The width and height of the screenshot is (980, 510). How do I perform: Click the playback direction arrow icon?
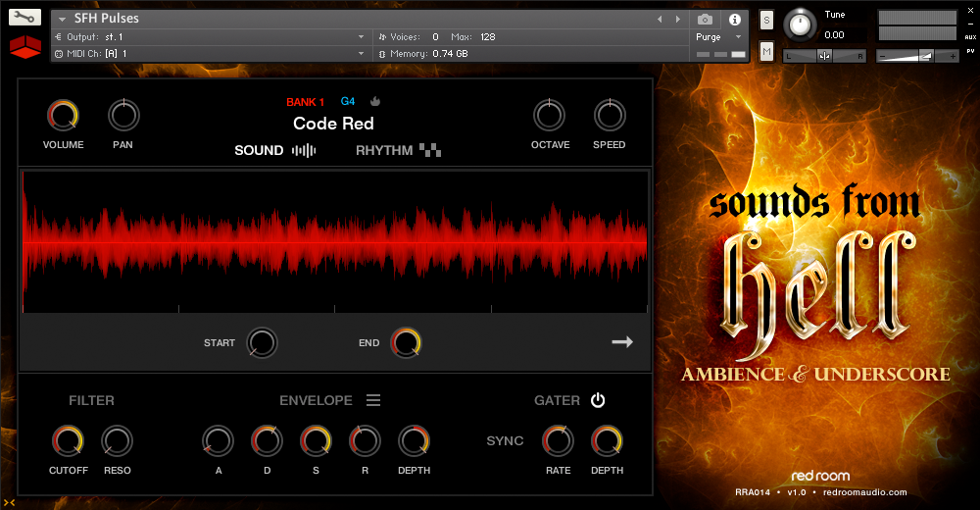pyautogui.click(x=622, y=341)
